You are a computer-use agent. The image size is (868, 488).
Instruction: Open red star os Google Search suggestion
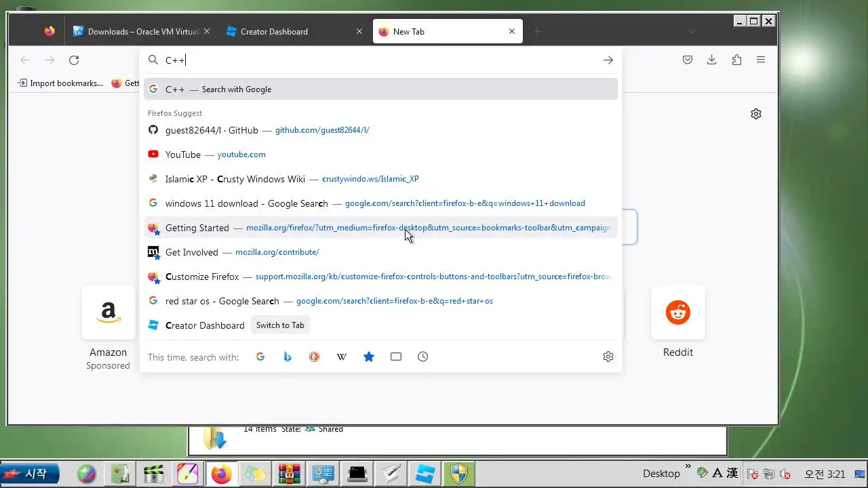coord(380,301)
